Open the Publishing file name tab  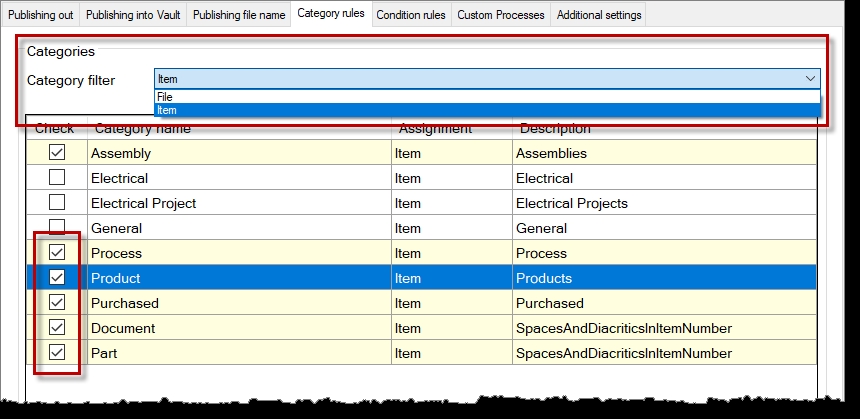click(238, 15)
